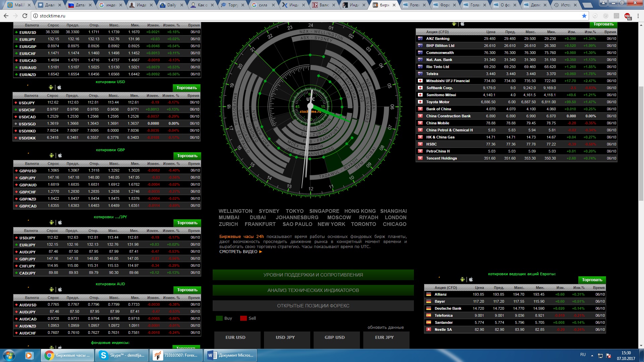
Task: Click обновить данные link
Action: pyautogui.click(x=385, y=327)
